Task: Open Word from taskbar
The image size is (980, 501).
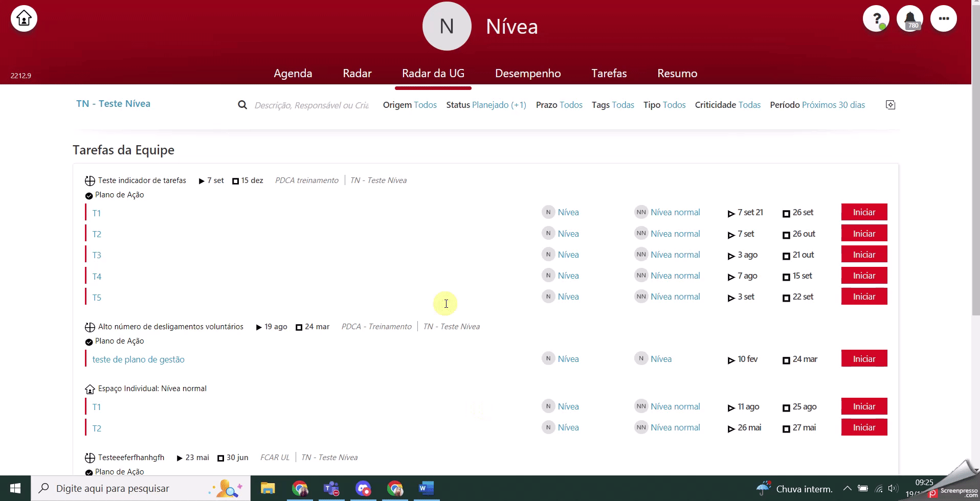Action: coord(426,488)
